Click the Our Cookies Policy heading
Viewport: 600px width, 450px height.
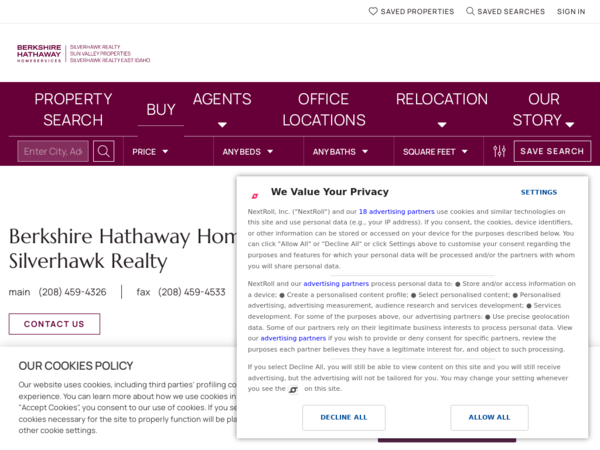pos(76,366)
